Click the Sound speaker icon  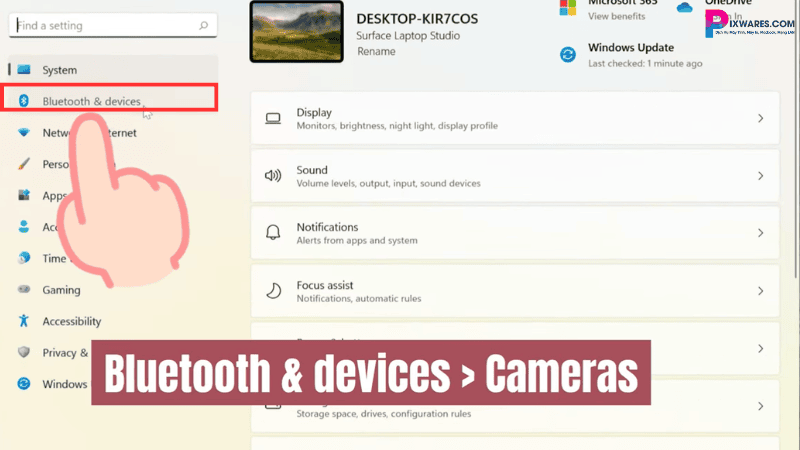[x=273, y=176]
